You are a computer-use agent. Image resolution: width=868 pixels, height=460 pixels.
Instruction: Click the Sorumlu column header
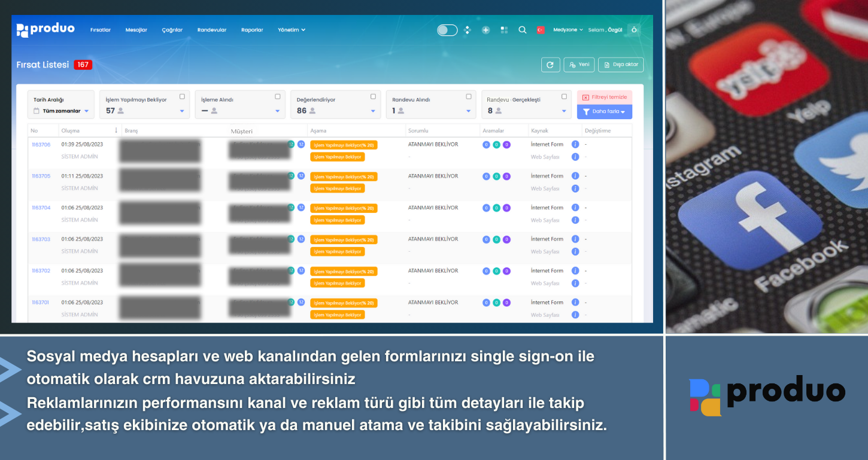(418, 130)
